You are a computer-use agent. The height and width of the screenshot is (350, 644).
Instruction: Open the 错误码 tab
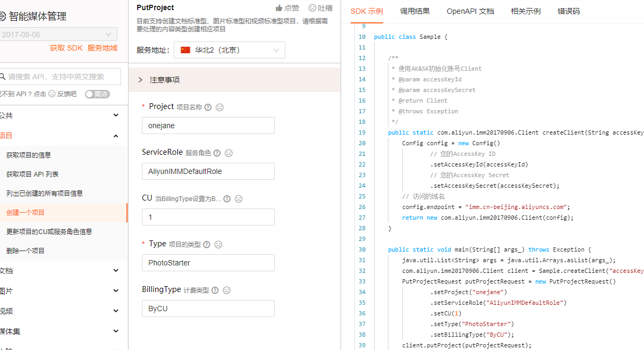click(x=569, y=11)
